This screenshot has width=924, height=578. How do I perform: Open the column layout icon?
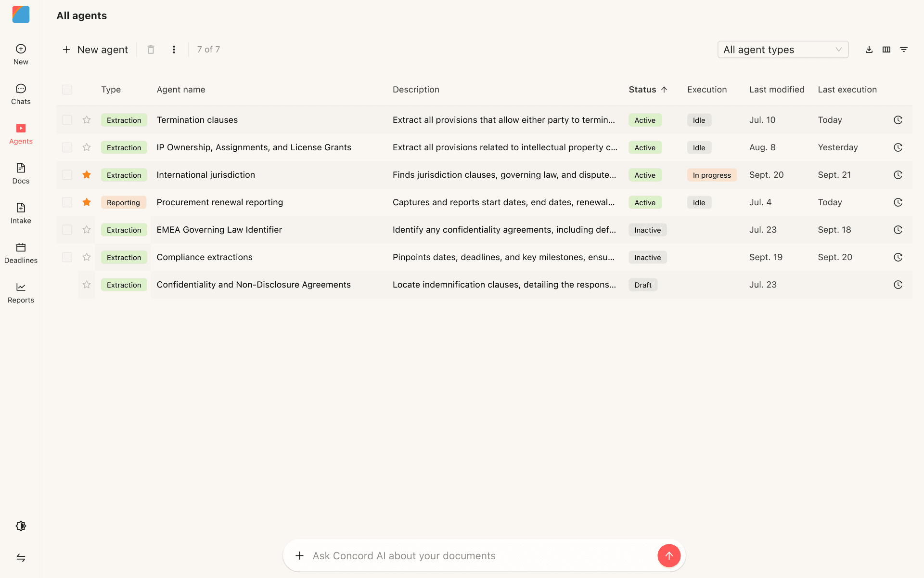click(886, 50)
